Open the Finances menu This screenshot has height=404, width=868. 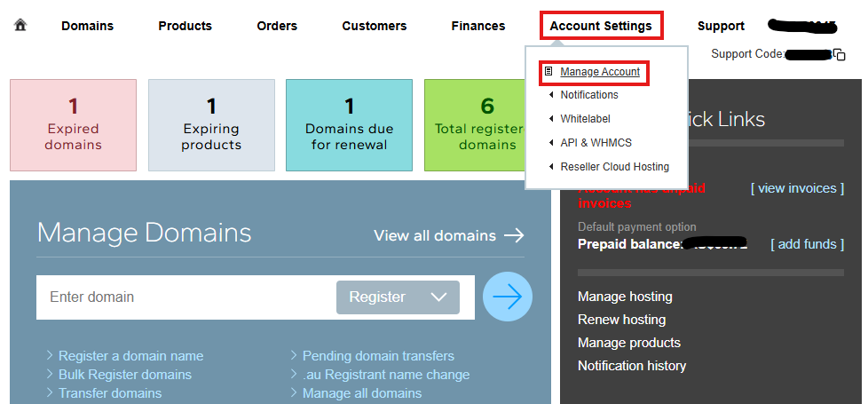[478, 26]
